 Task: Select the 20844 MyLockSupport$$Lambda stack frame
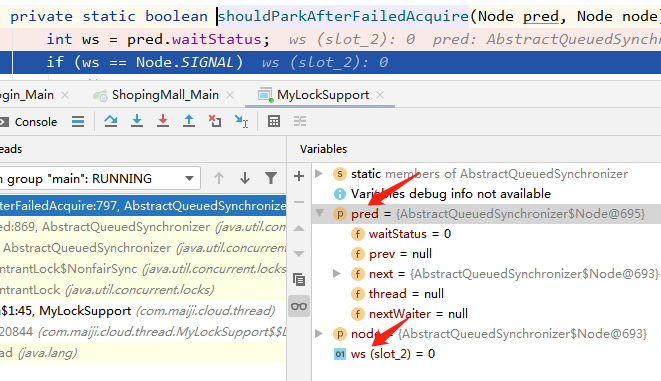coord(143,332)
